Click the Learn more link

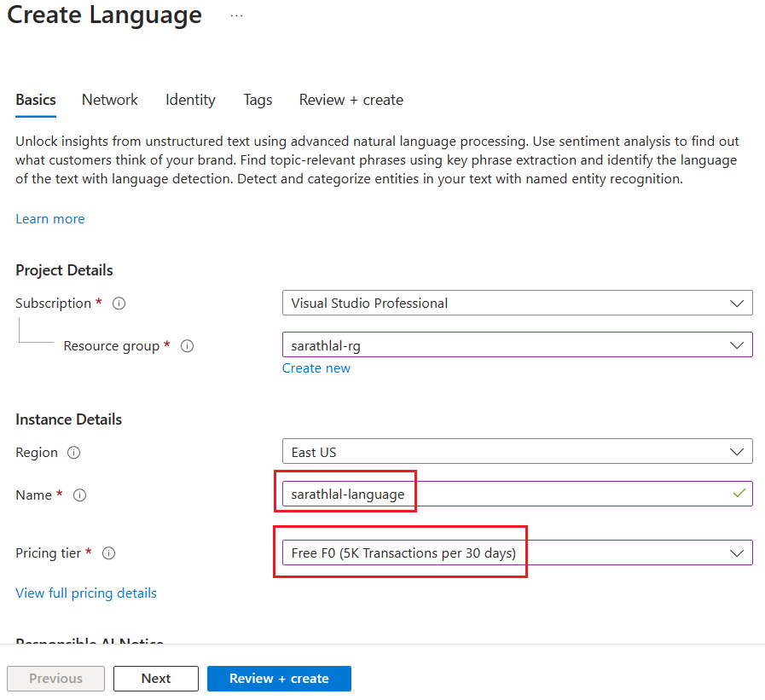click(49, 219)
